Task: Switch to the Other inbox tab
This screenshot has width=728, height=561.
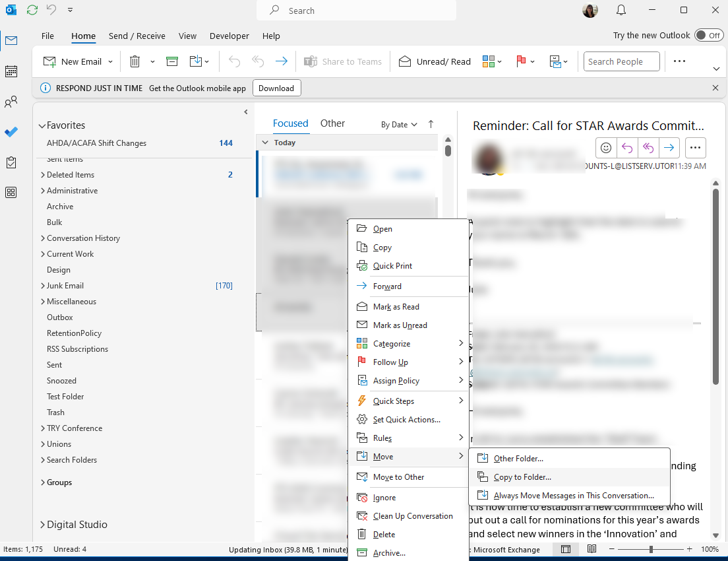Action: 332,123
